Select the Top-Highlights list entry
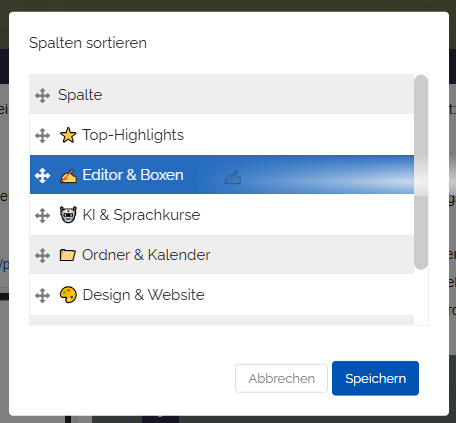The width and height of the screenshot is (456, 423). click(222, 135)
